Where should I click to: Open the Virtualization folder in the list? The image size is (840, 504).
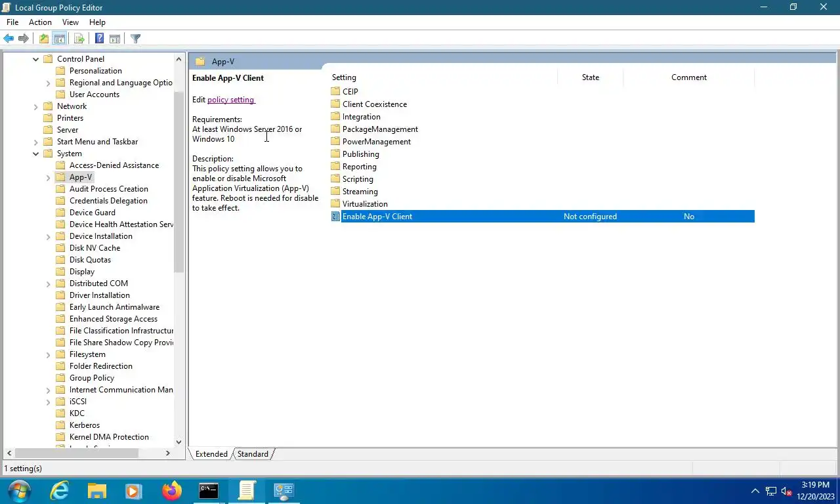pos(359,204)
